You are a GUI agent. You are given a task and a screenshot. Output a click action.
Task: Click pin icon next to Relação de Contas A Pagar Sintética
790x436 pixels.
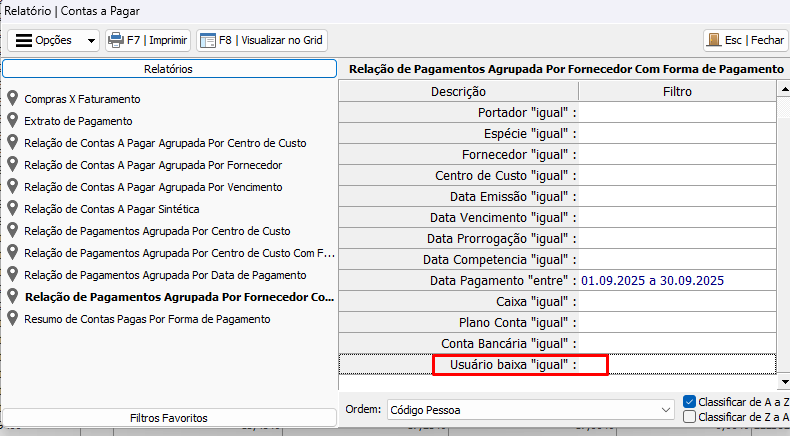(12, 209)
